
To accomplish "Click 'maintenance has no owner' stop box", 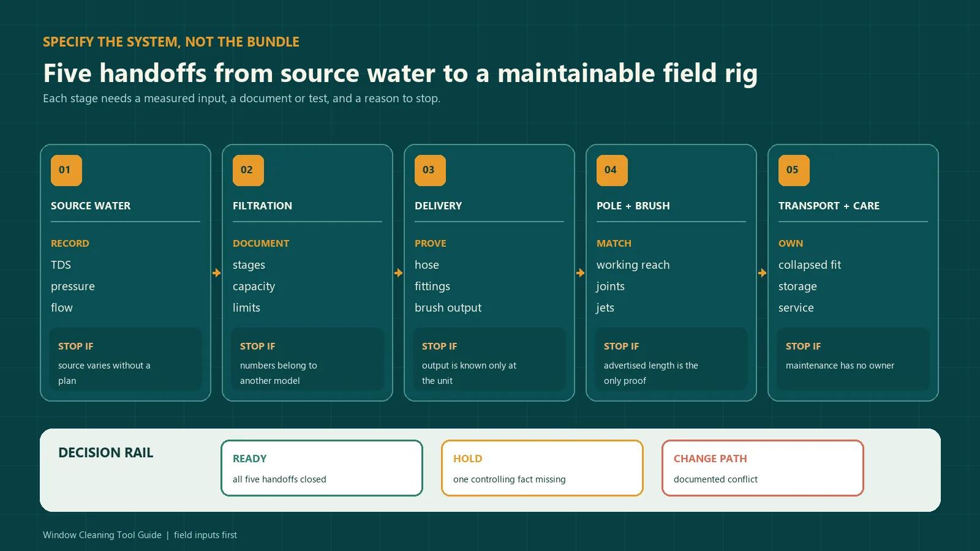I will 853,359.
